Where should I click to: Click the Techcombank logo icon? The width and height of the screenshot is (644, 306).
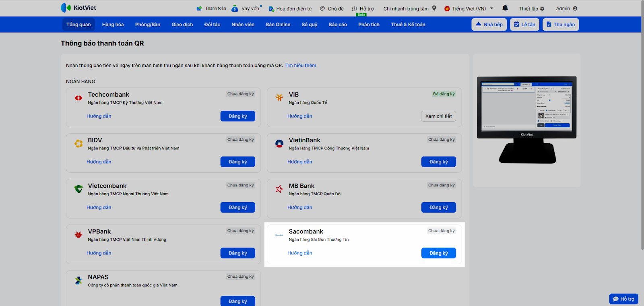(78, 98)
